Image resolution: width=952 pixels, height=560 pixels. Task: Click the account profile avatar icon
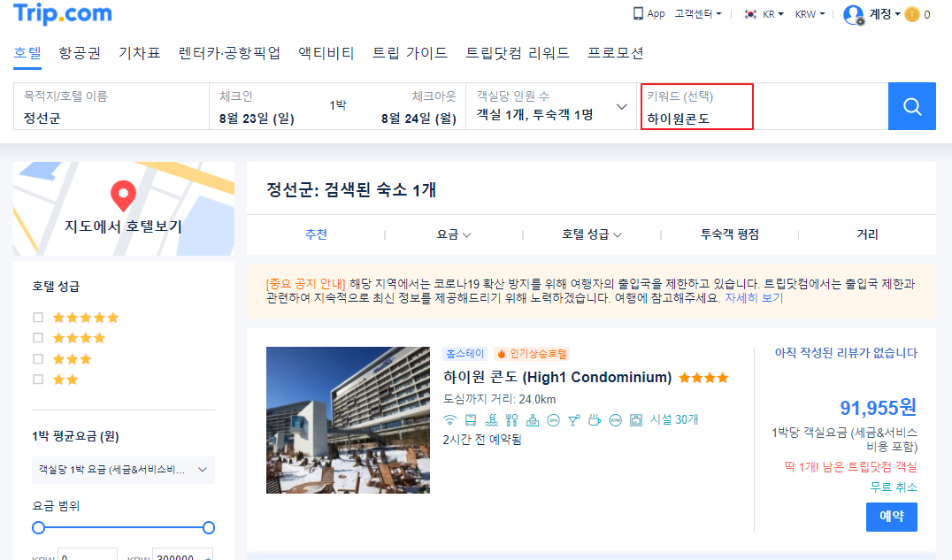pyautogui.click(x=854, y=14)
